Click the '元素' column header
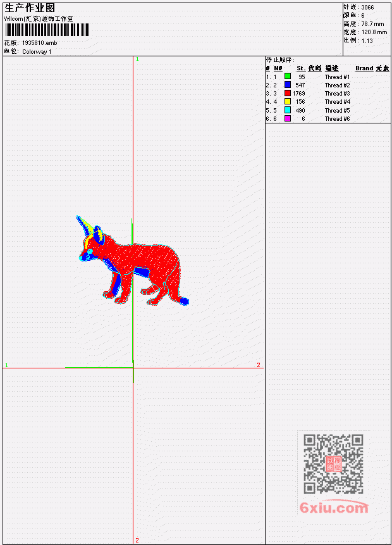 click(x=383, y=68)
